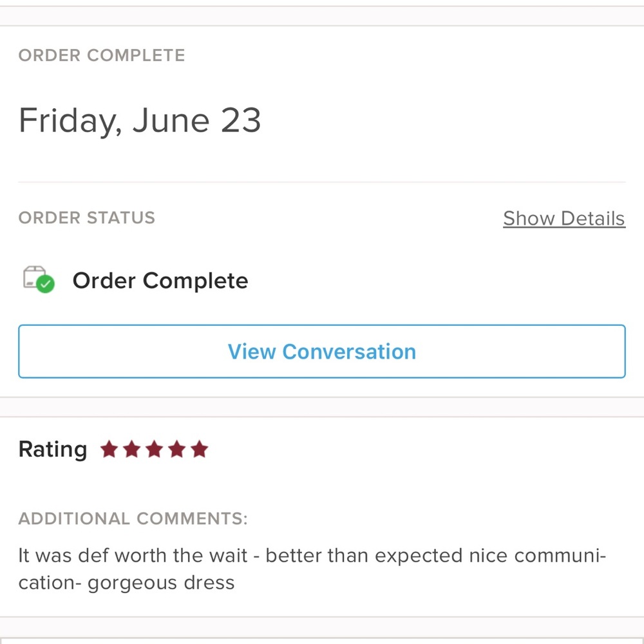Click the ORDER COMPLETE header label

coord(102,55)
